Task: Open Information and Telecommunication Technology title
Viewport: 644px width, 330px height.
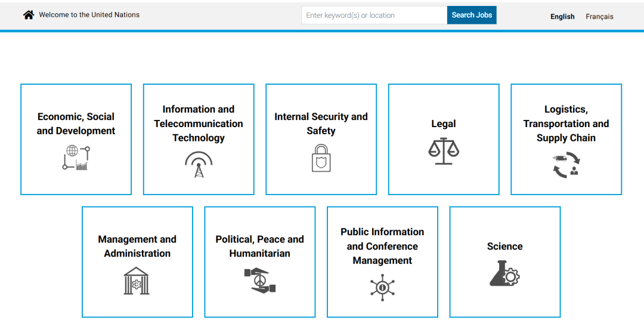Action: tap(199, 124)
